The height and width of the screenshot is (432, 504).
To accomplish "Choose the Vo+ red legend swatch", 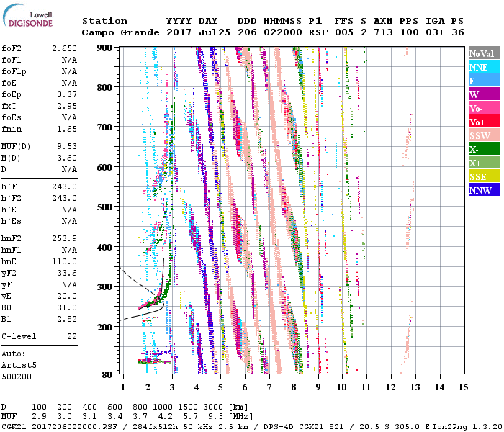I will click(482, 122).
